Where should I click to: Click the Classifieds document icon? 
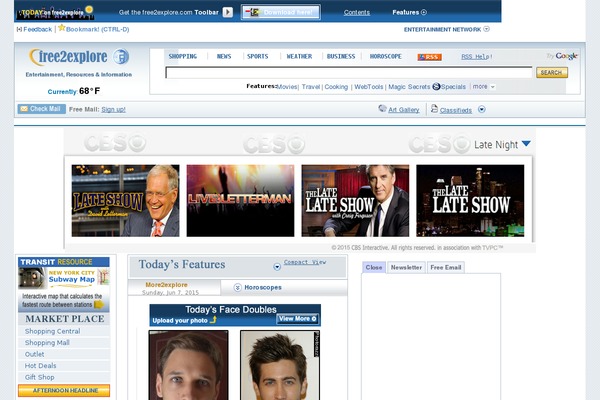pyautogui.click(x=434, y=109)
